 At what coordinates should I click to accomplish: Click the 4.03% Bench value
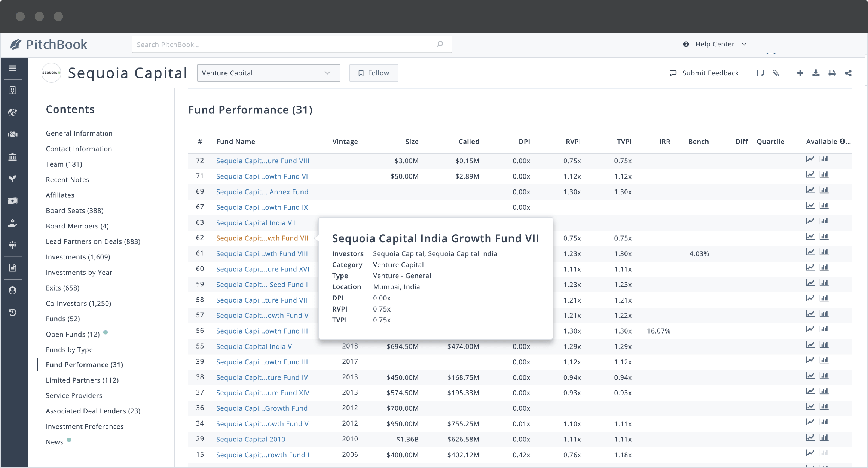click(699, 253)
